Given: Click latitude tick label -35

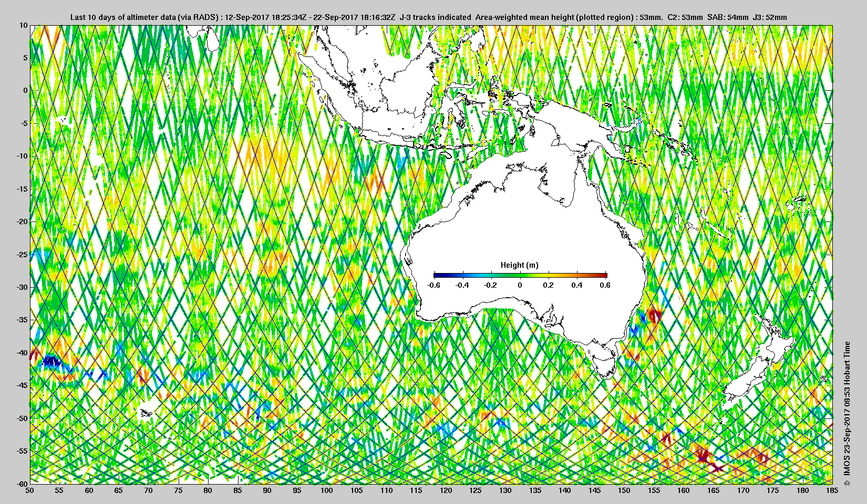Looking at the screenshot, I should pyautogui.click(x=21, y=320).
